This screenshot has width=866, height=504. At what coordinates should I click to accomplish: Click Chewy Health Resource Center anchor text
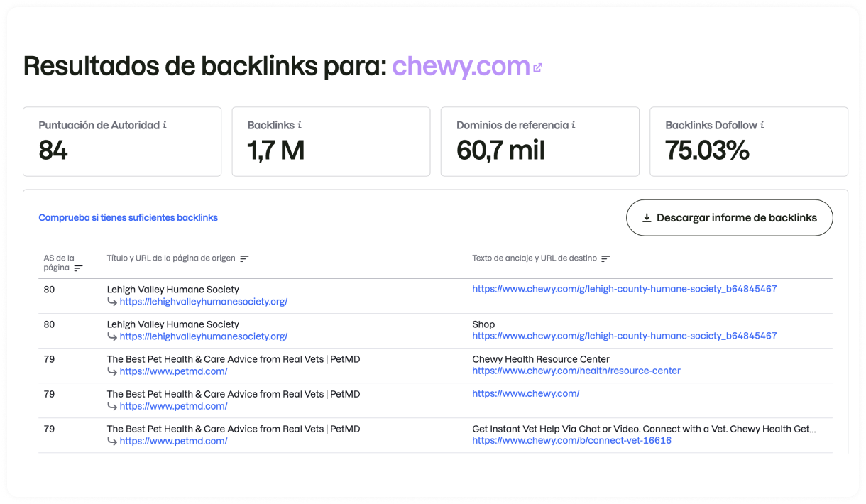(541, 359)
